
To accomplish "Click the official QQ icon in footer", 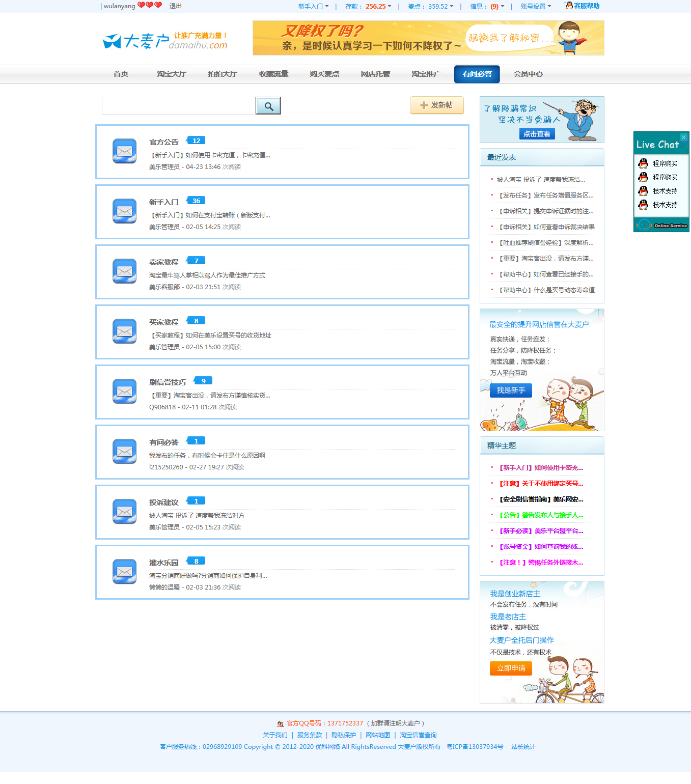I will click(x=280, y=723).
